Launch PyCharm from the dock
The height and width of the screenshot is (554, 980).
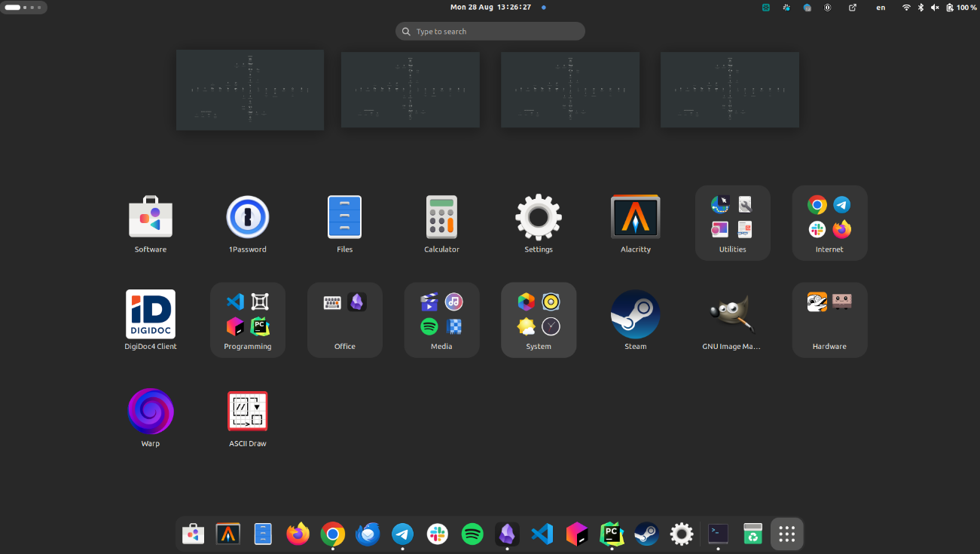(612, 534)
